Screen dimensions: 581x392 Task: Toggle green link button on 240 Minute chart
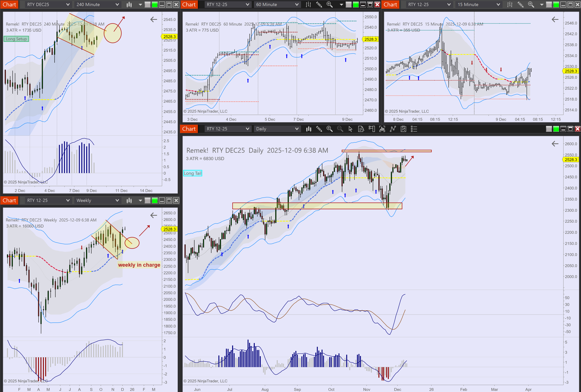155,4
